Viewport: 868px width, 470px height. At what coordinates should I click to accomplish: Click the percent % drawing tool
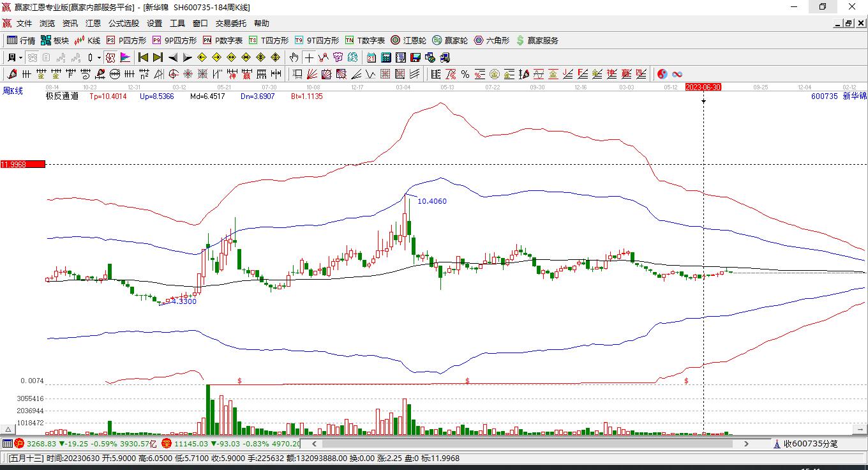coord(465,74)
